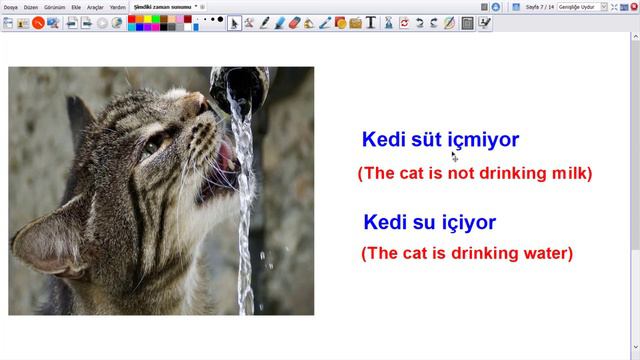The width and height of the screenshot is (640, 360).
Task: Click the Undo arrow
Action: coord(419,23)
